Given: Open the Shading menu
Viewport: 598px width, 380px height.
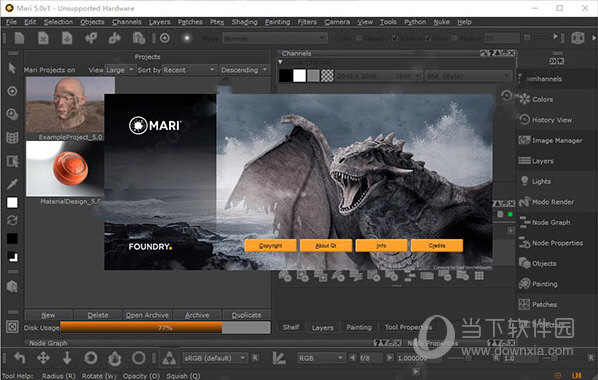Looking at the screenshot, I should [244, 22].
